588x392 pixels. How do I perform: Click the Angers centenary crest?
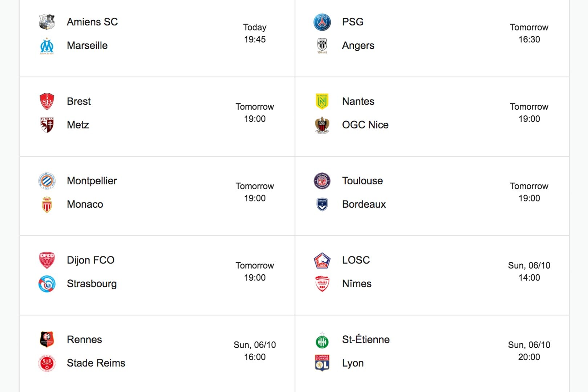(x=322, y=45)
